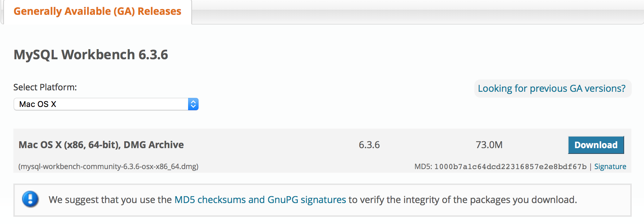Screen dimensions: 644x224
Task: Click the pipe separator before Signature
Action: point(591,167)
